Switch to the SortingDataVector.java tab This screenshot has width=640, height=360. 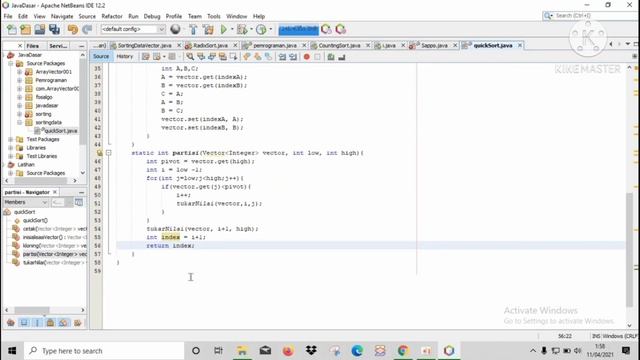[x=144, y=45]
